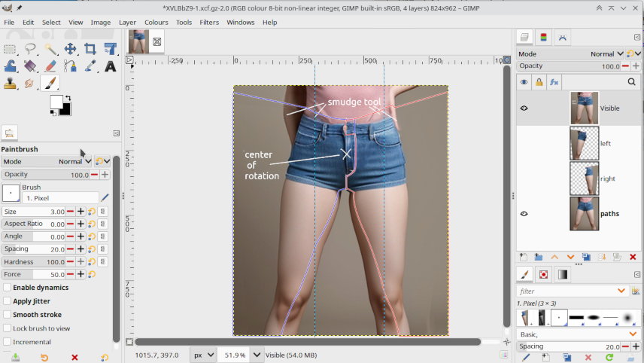Open the zoom percentage dropdown
644x363 pixels.
click(x=258, y=355)
